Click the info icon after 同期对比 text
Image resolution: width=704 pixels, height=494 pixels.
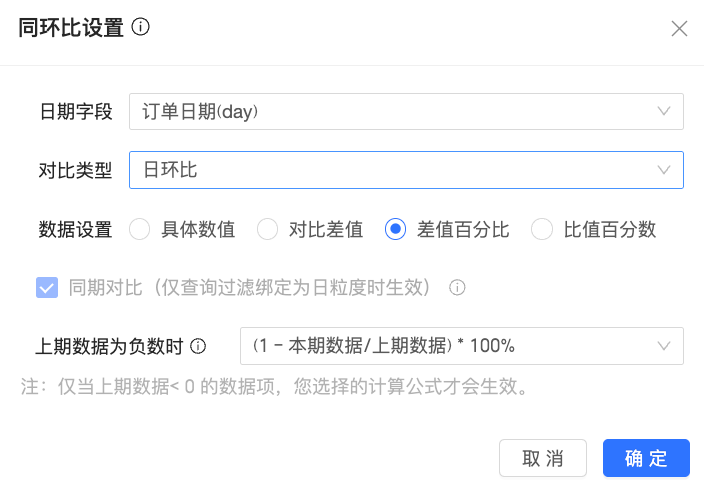click(457, 288)
